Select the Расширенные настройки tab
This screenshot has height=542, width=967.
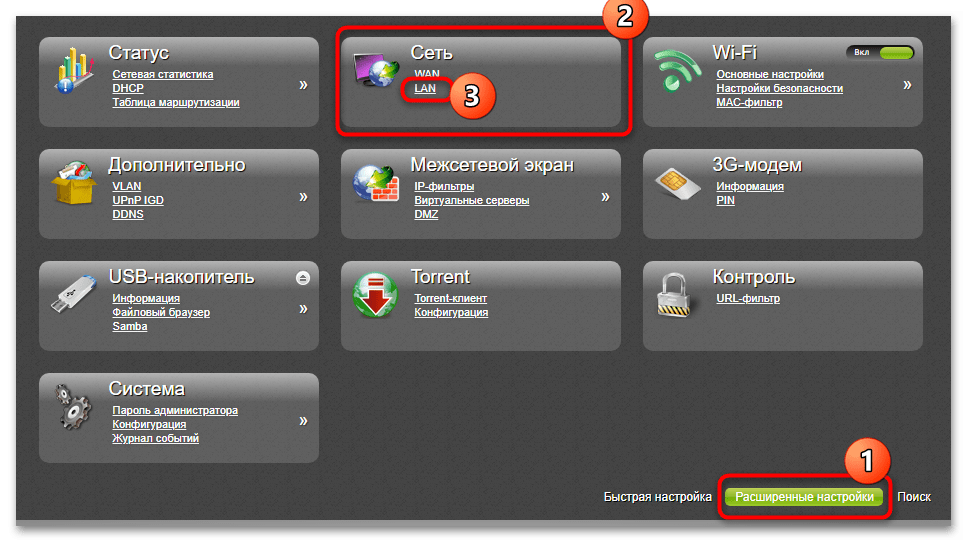[x=804, y=497]
